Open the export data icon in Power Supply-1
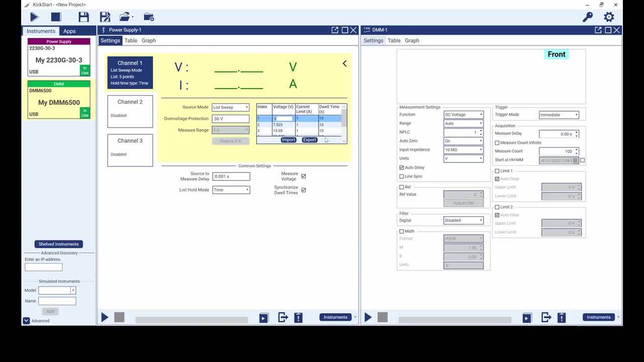 [282, 317]
